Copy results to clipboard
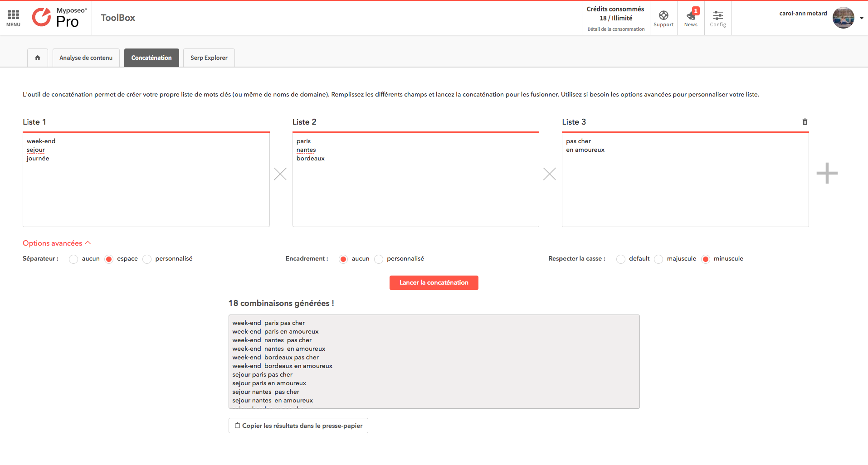Viewport: 868px width, 465px height. pyautogui.click(x=298, y=425)
